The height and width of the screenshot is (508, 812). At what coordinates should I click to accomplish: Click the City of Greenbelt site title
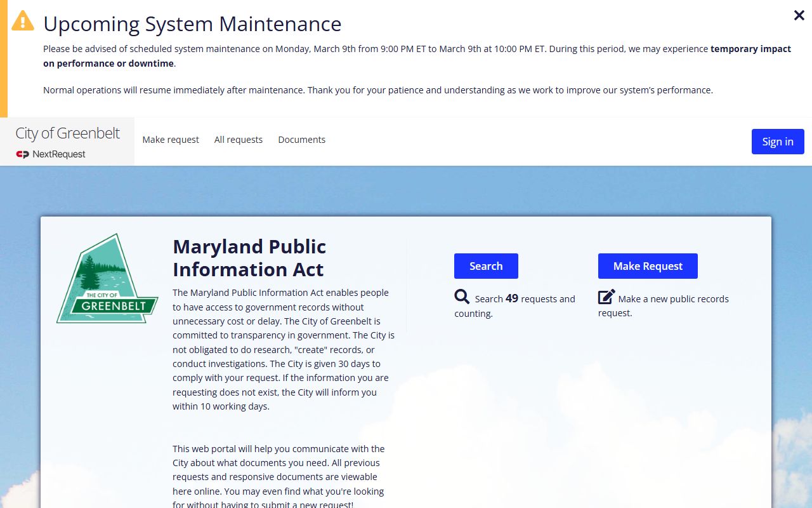pos(67,133)
